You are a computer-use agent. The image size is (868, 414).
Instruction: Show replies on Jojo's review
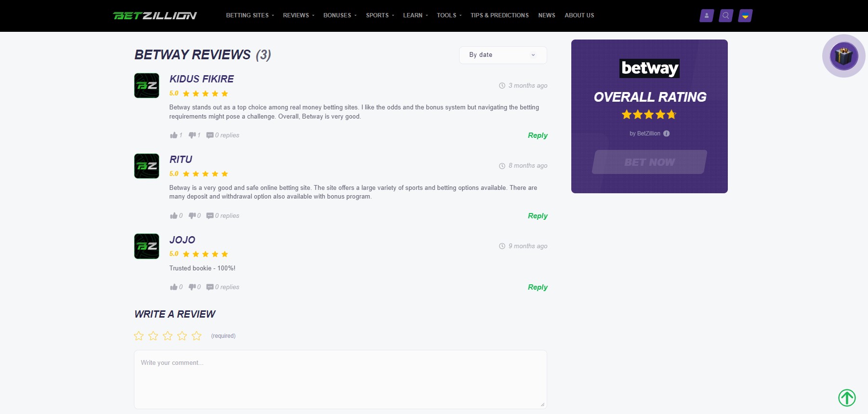click(223, 287)
